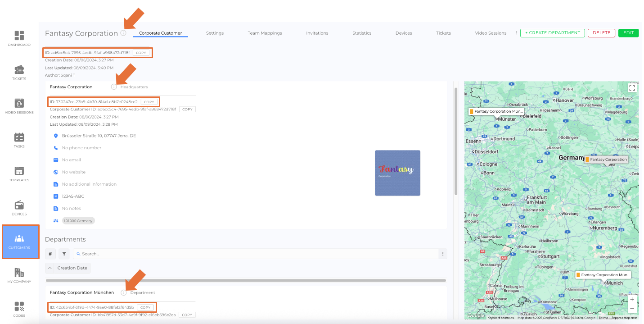Click info icon beside Fantasy Corporation title
Image resolution: width=644 pixels, height=324 pixels.
[123, 33]
